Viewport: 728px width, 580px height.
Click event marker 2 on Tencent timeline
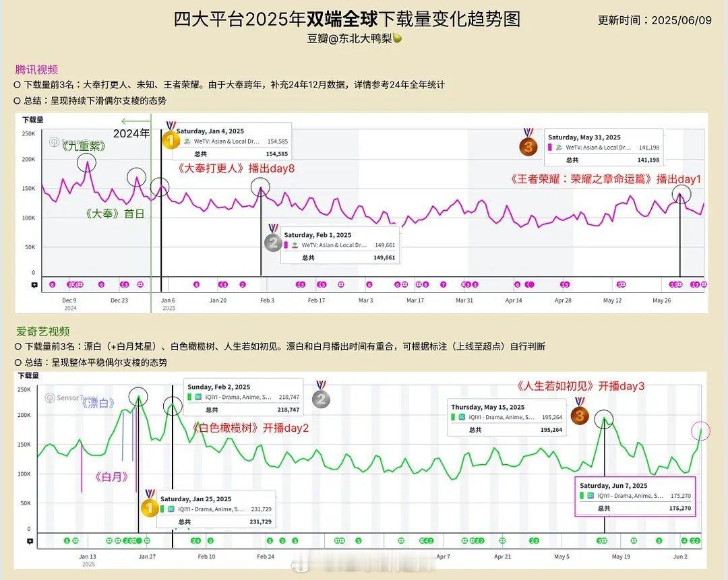click(243, 284)
